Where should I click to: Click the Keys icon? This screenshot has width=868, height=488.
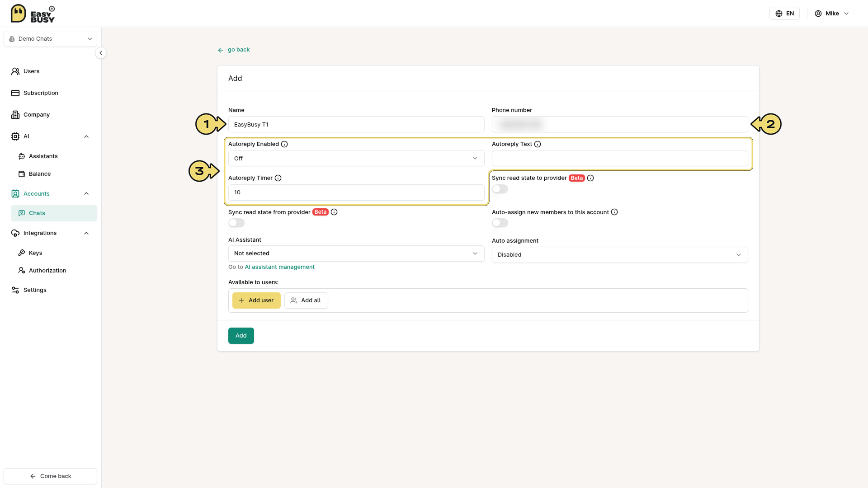tap(22, 253)
